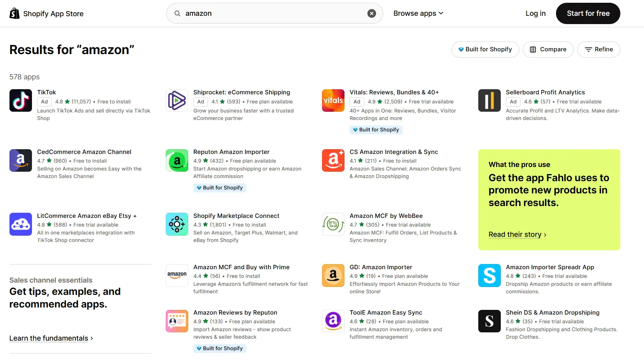The image size is (644, 360).
Task: Expand the Browse apps dropdown
Action: tap(418, 13)
